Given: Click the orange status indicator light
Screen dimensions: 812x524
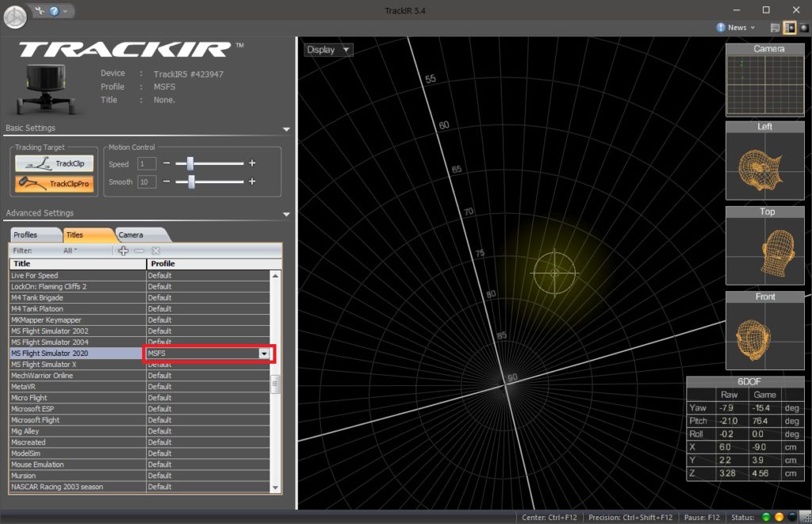Looking at the screenshot, I should pyautogui.click(x=779, y=518).
